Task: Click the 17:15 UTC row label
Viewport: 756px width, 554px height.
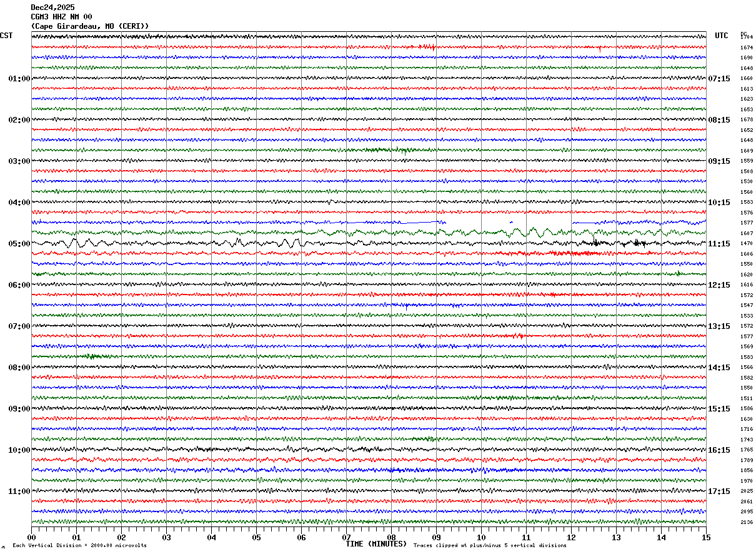Action: [719, 491]
